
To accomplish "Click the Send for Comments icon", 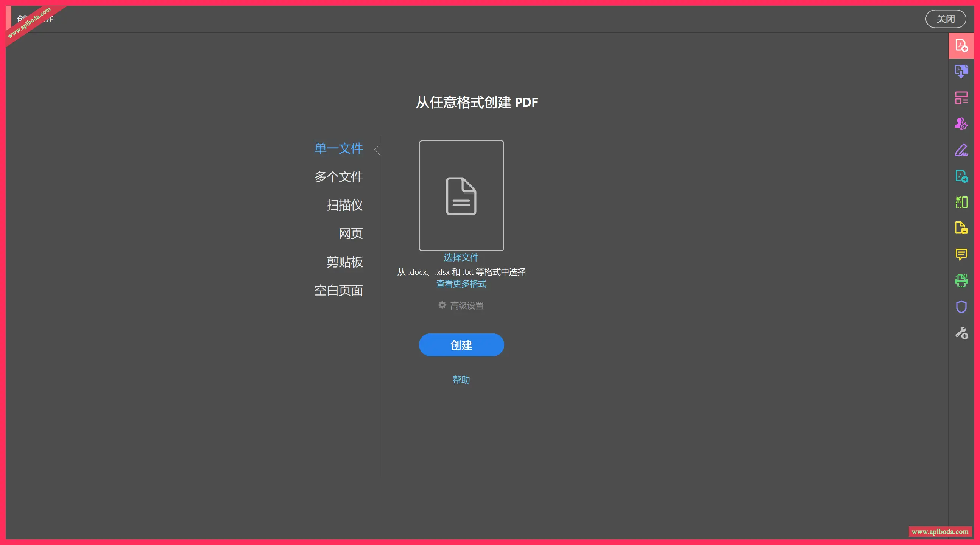I will (x=961, y=228).
